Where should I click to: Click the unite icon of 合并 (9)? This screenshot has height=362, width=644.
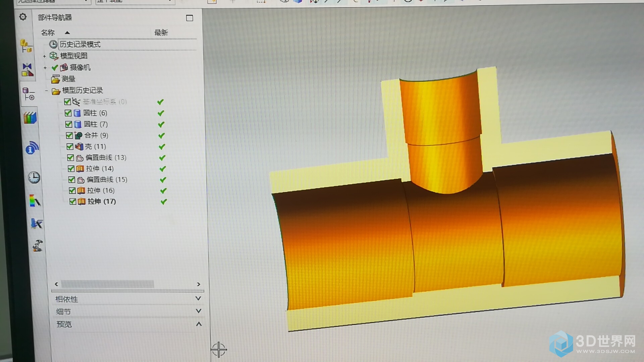(x=78, y=135)
